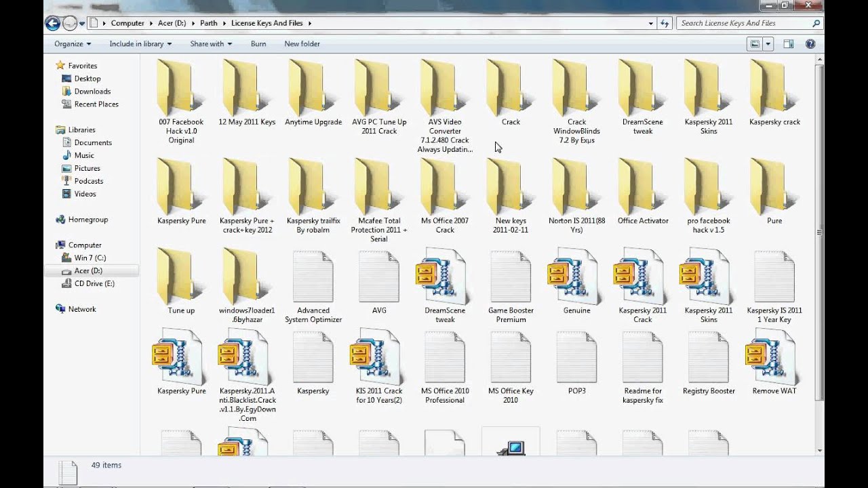Viewport: 868px width, 488px height.
Task: Click the Change your view icon button
Action: (755, 44)
